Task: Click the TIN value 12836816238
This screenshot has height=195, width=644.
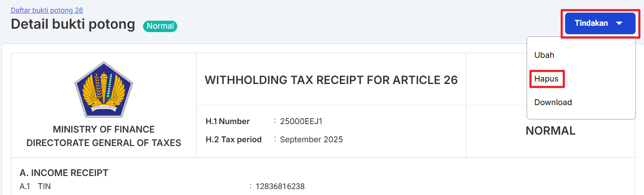Action: pyautogui.click(x=280, y=187)
